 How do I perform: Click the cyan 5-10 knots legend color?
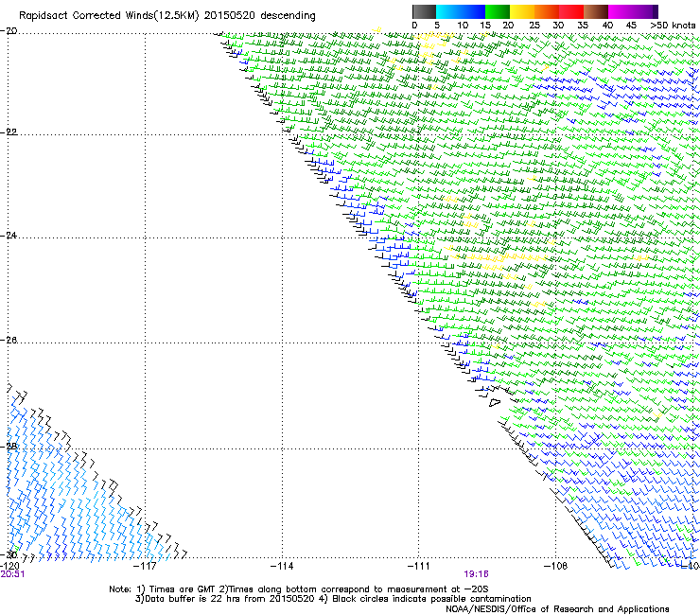pos(448,11)
